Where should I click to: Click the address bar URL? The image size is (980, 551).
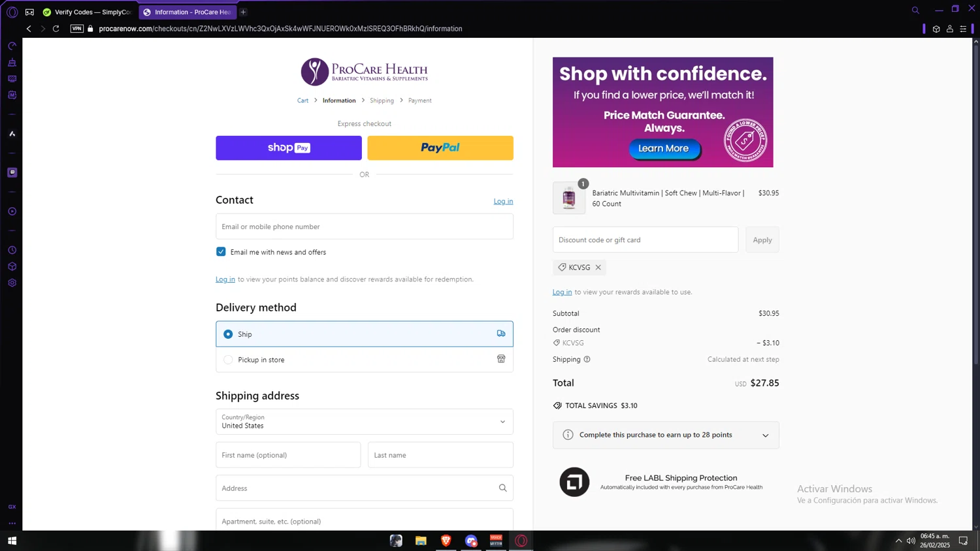pos(280,29)
